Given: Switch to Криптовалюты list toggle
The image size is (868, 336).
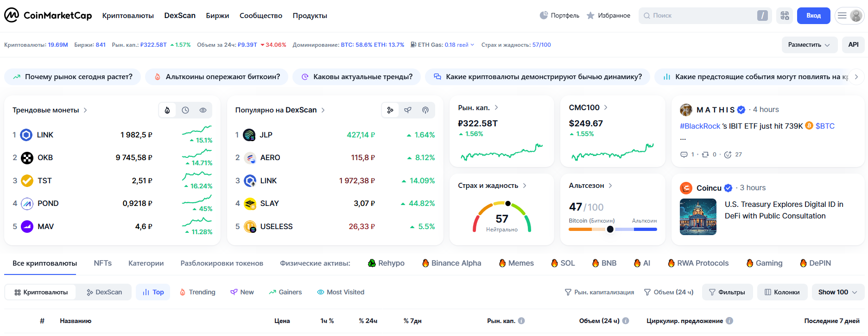Looking at the screenshot, I should pos(41,292).
